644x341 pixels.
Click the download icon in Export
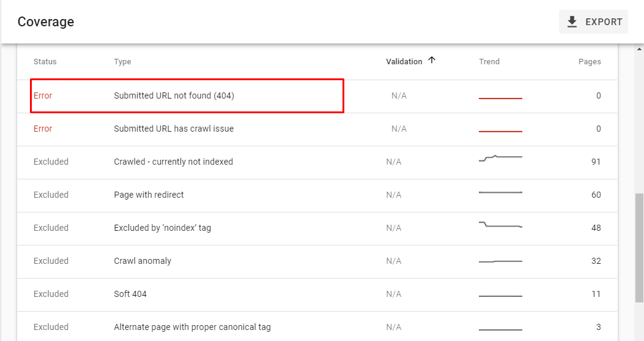click(x=572, y=22)
